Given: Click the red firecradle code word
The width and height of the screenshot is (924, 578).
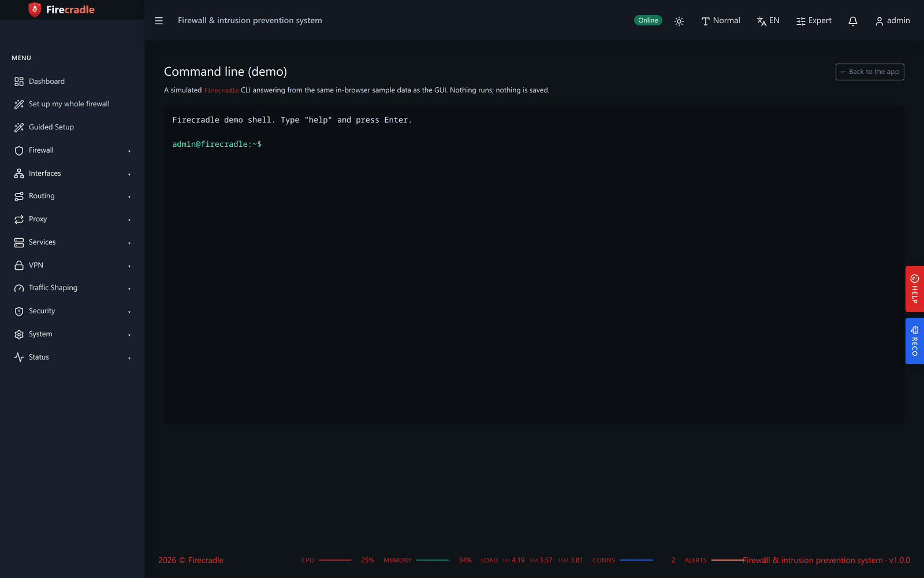Looking at the screenshot, I should (221, 91).
